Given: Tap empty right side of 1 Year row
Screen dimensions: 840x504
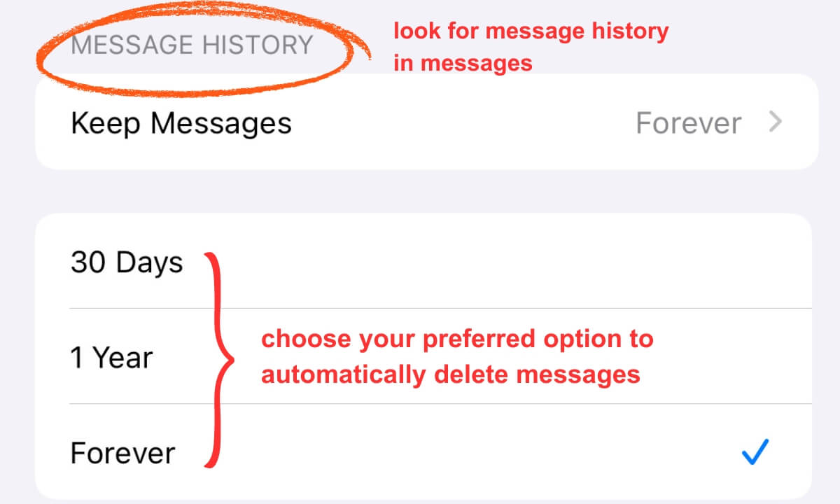Looking at the screenshot, I should (735, 356).
